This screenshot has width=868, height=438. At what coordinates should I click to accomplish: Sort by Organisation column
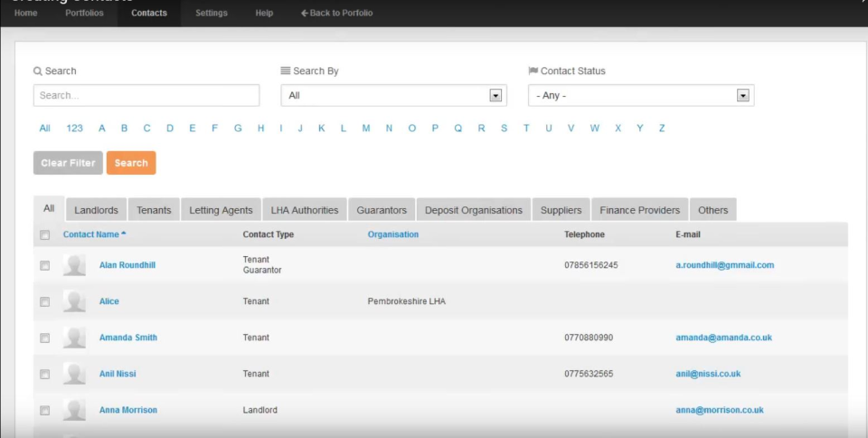[x=393, y=234]
